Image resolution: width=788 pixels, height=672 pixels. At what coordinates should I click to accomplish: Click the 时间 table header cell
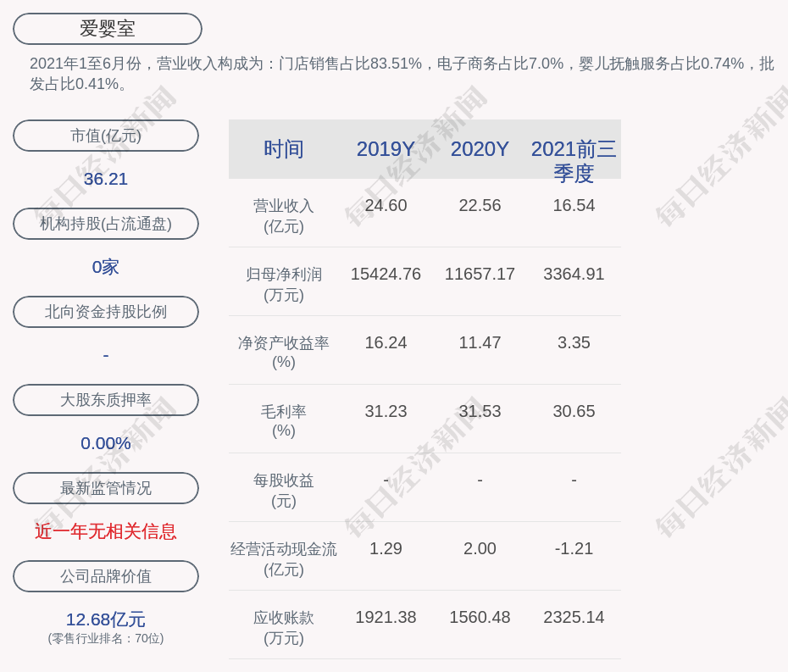pos(284,149)
